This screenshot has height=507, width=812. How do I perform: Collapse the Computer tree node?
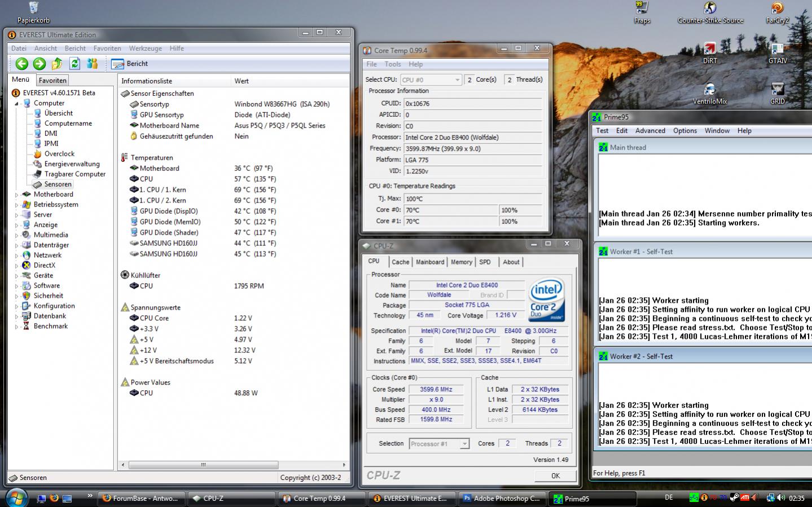pos(16,104)
